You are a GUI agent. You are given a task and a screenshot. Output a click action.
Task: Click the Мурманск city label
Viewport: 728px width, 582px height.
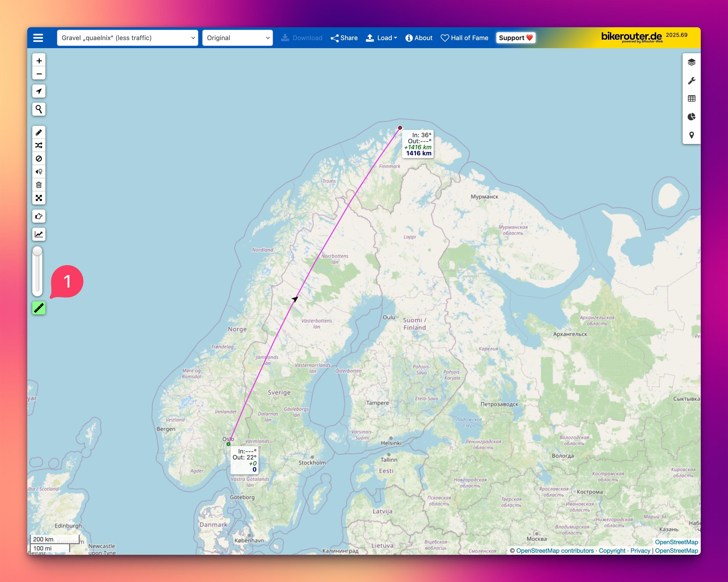click(484, 197)
